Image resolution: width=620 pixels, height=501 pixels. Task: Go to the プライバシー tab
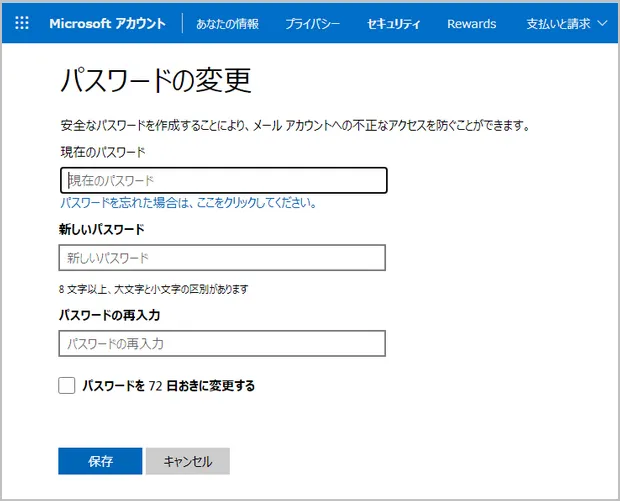[312, 24]
